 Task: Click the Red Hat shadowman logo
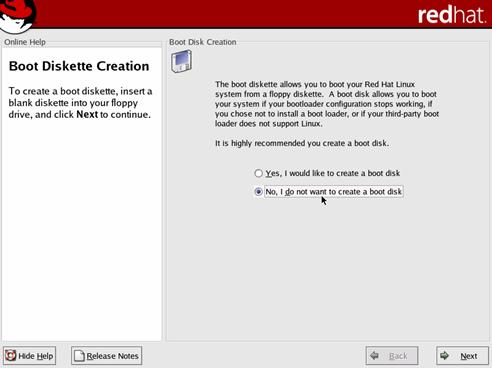[x=17, y=16]
